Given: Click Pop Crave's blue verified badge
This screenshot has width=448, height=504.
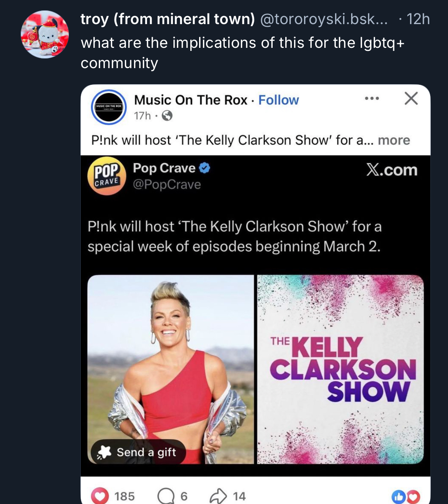Looking at the screenshot, I should pos(205,168).
